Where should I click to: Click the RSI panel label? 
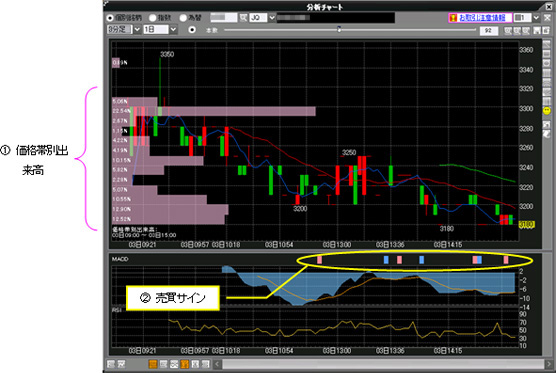[116, 310]
